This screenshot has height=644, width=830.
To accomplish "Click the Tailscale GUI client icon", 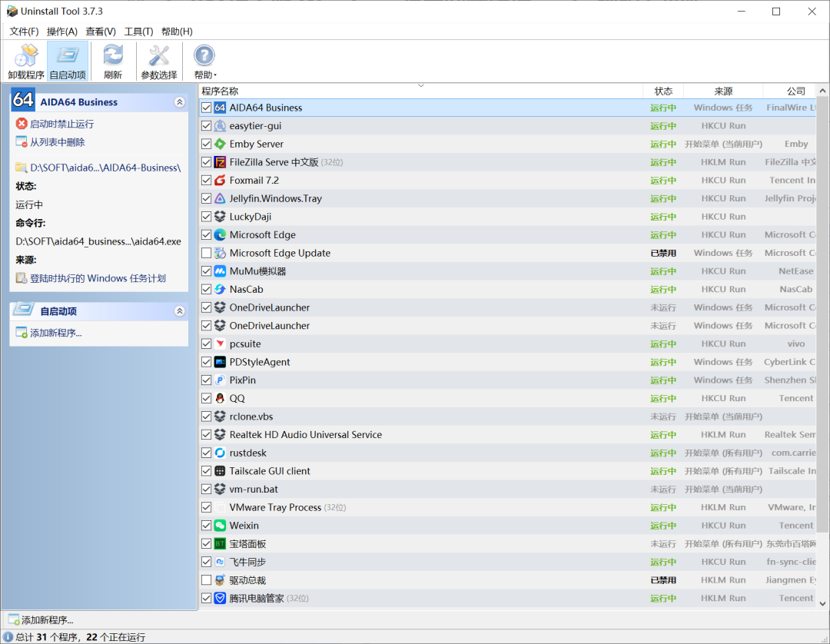I will [220, 471].
